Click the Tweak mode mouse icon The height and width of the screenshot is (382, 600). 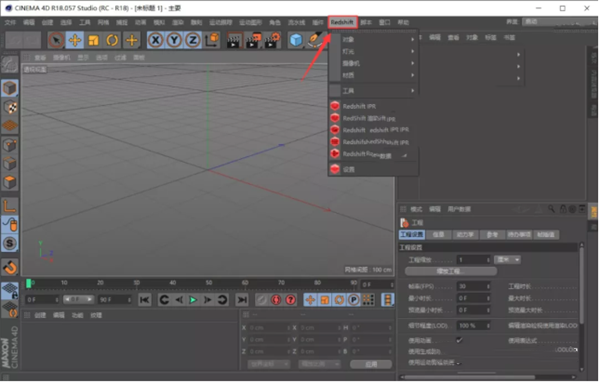10,225
